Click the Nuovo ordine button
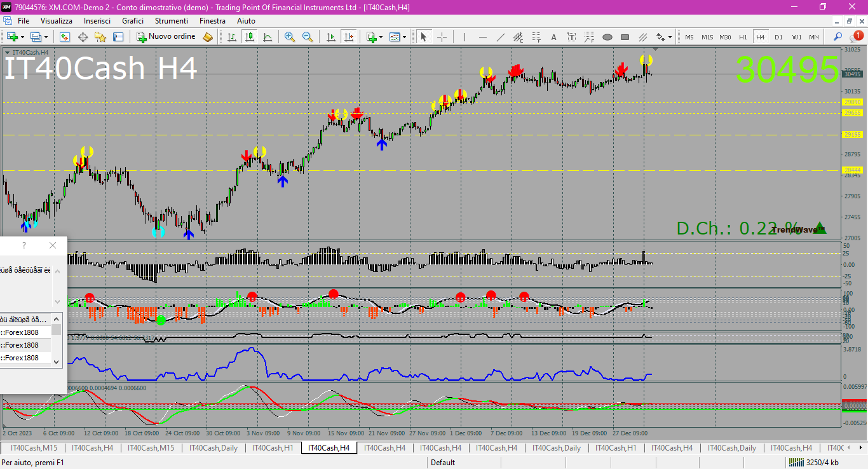This screenshot has width=868, height=469. pyautogui.click(x=166, y=37)
